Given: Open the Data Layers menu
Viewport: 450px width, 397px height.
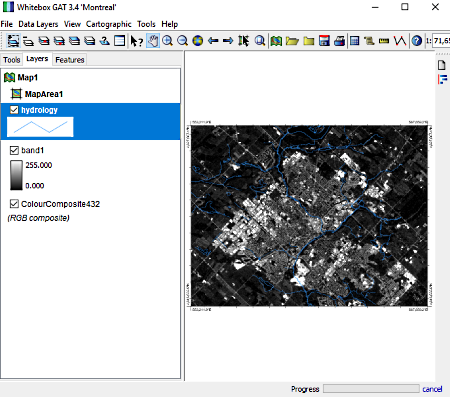Looking at the screenshot, I should point(38,24).
